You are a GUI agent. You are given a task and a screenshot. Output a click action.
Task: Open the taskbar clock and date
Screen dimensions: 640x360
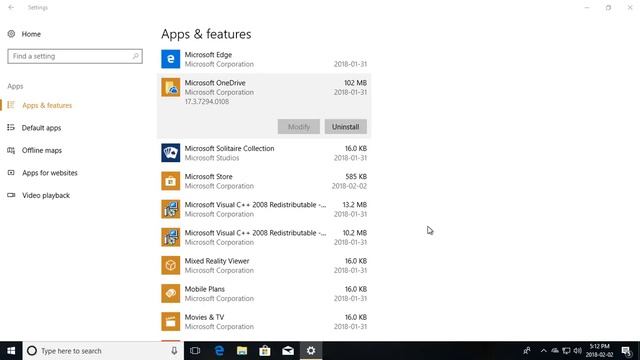click(x=599, y=351)
